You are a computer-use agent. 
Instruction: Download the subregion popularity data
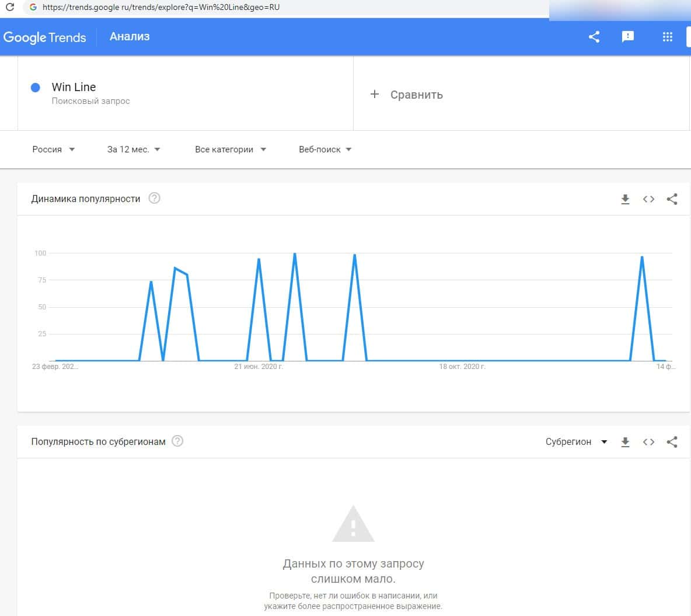[x=625, y=442]
